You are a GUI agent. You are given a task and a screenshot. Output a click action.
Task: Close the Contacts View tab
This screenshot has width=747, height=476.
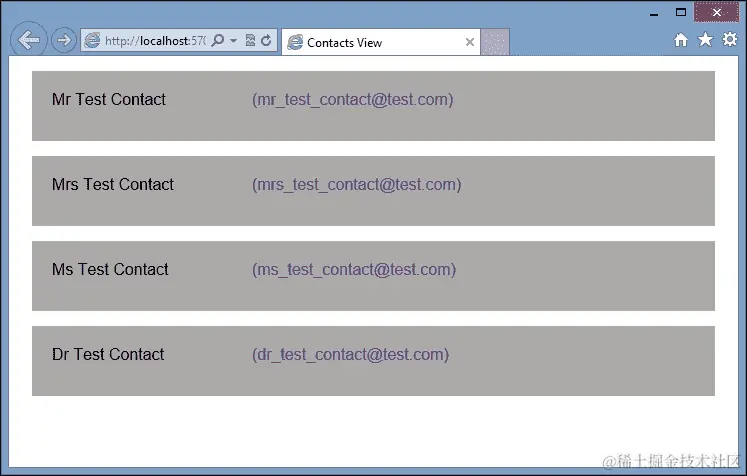tap(470, 42)
